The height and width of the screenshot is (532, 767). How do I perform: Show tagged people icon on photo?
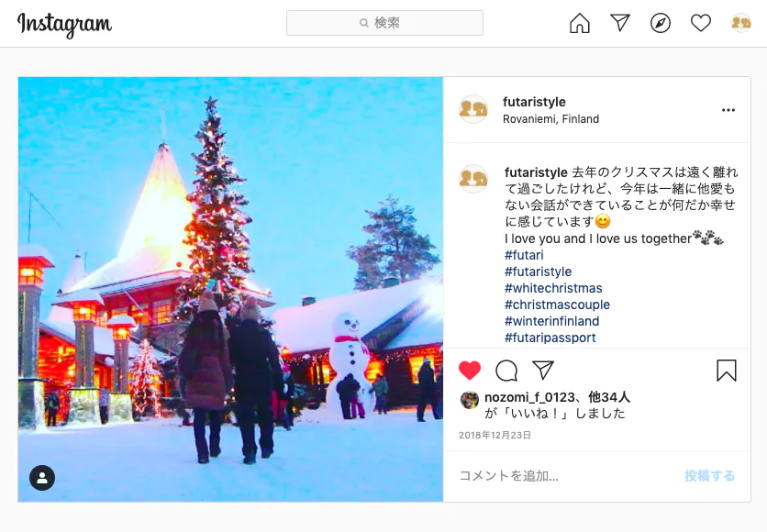[42, 478]
